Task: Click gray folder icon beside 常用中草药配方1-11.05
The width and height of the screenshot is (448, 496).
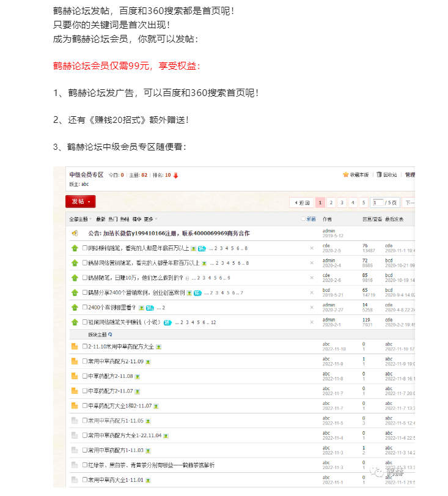Action: (75, 421)
